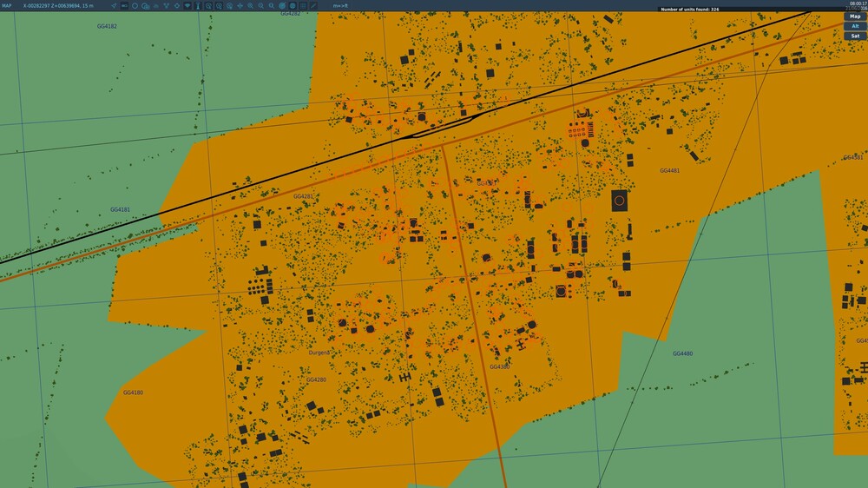Click the zoom out magnifier icon
The width and height of the screenshot is (868, 488).
pyautogui.click(x=260, y=5)
